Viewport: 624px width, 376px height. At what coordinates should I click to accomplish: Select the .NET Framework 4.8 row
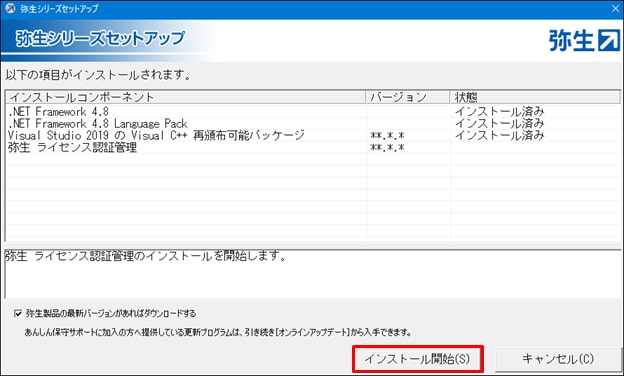(x=313, y=111)
